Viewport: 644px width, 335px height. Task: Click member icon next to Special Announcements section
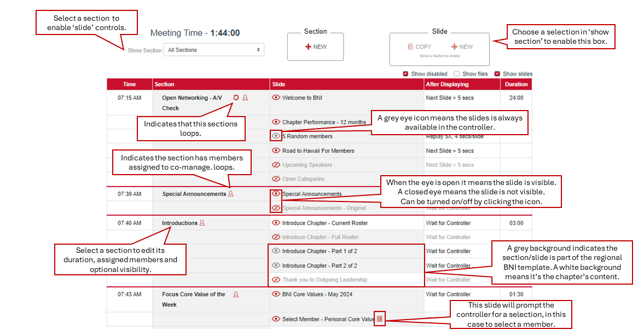230,194
